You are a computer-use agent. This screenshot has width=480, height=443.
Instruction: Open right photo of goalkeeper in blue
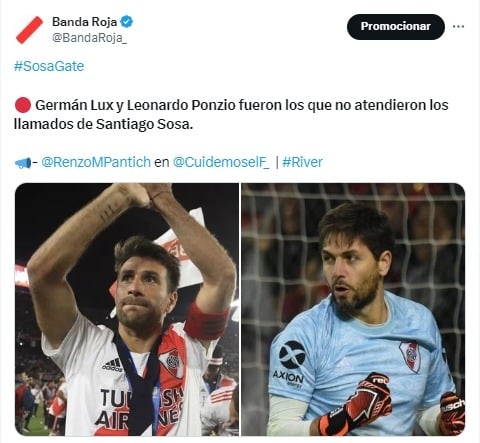point(353,309)
